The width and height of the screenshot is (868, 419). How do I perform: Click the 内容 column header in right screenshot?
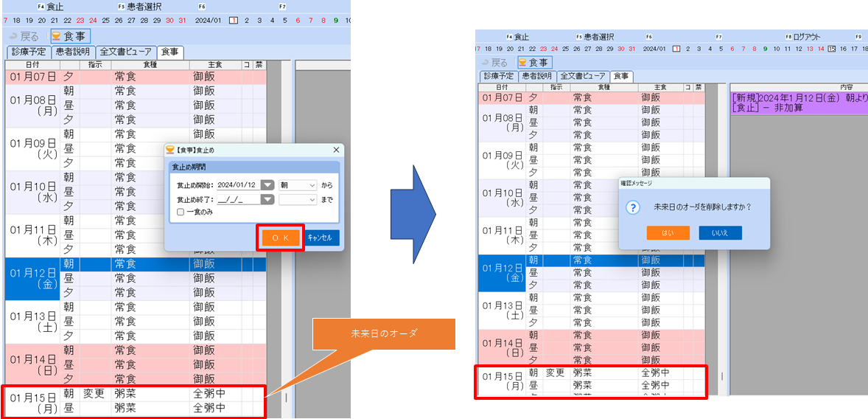coord(847,88)
